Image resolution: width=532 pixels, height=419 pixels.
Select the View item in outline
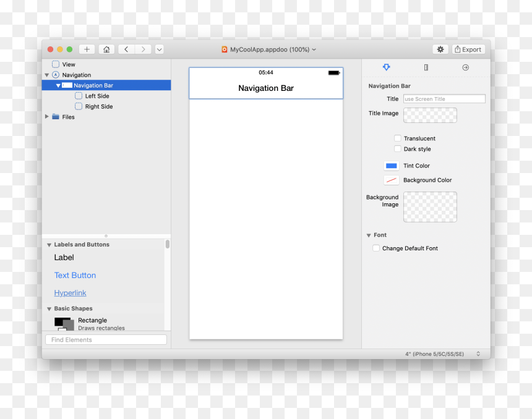pyautogui.click(x=69, y=64)
